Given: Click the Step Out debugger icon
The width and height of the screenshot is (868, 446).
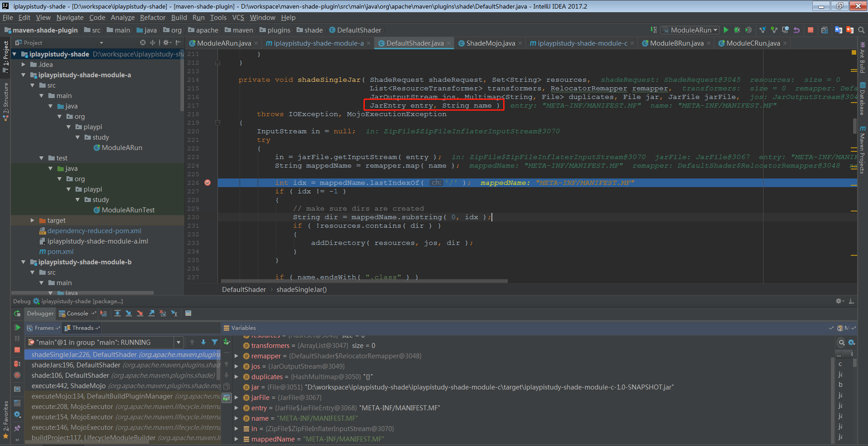Looking at the screenshot, I should 151,313.
